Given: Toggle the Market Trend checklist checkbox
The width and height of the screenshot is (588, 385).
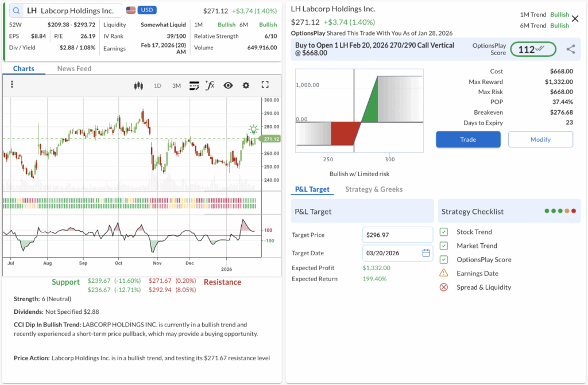Looking at the screenshot, I should (x=444, y=246).
